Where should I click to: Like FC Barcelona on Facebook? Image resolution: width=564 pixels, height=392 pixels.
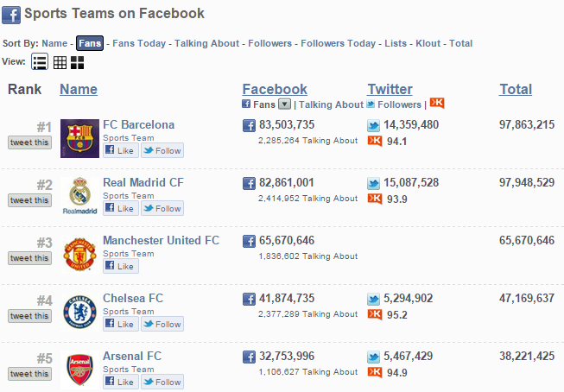[120, 150]
